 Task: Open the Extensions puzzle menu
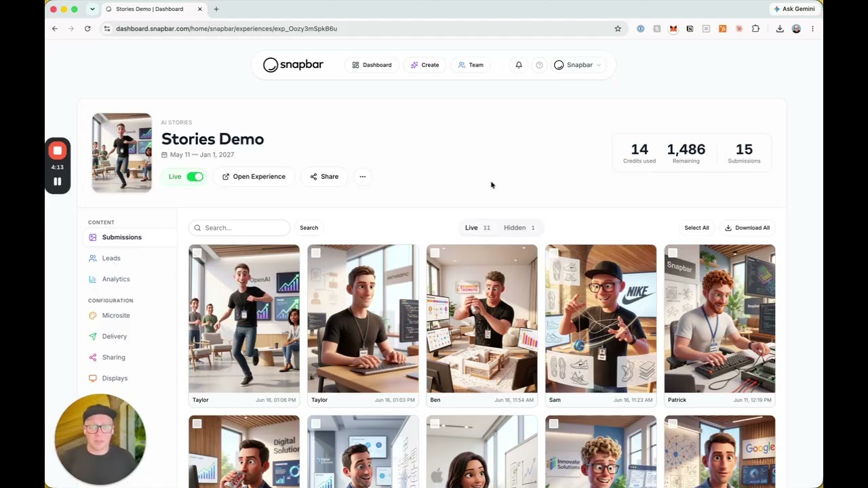tap(755, 28)
